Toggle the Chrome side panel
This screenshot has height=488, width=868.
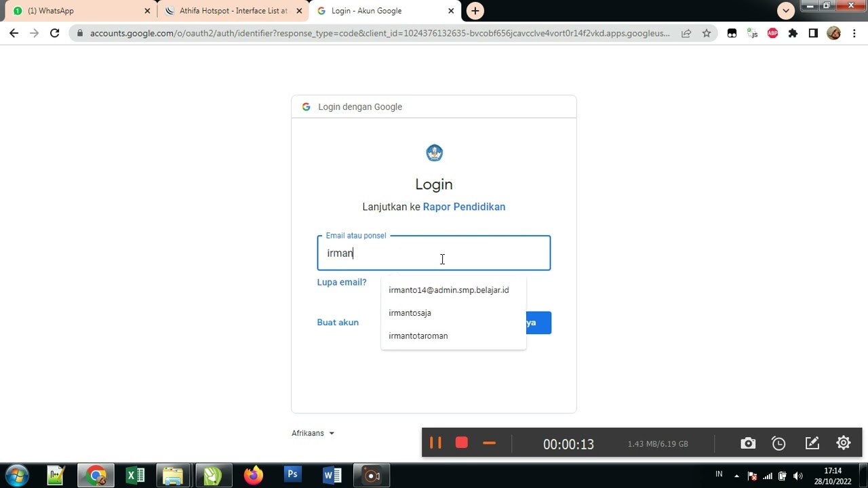click(x=813, y=33)
